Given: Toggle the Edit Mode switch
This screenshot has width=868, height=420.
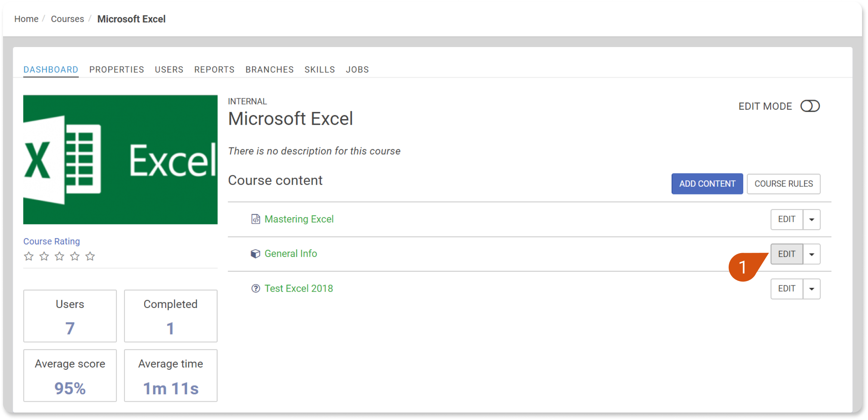Looking at the screenshot, I should (810, 106).
